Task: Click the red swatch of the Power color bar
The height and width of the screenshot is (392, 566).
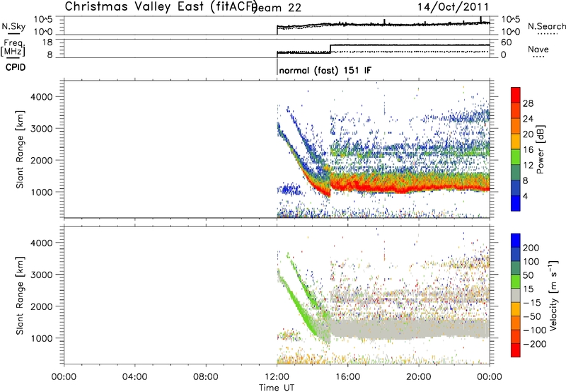Action: pyautogui.click(x=516, y=95)
